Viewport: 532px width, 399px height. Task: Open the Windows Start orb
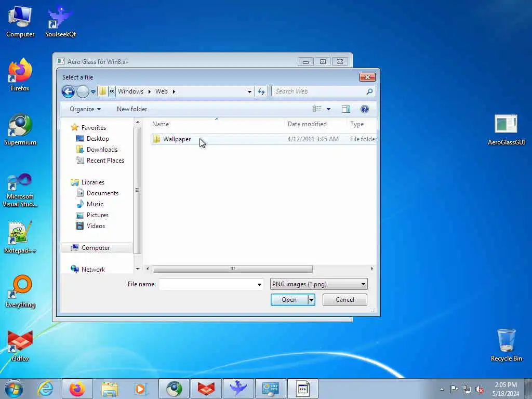pyautogui.click(x=14, y=389)
